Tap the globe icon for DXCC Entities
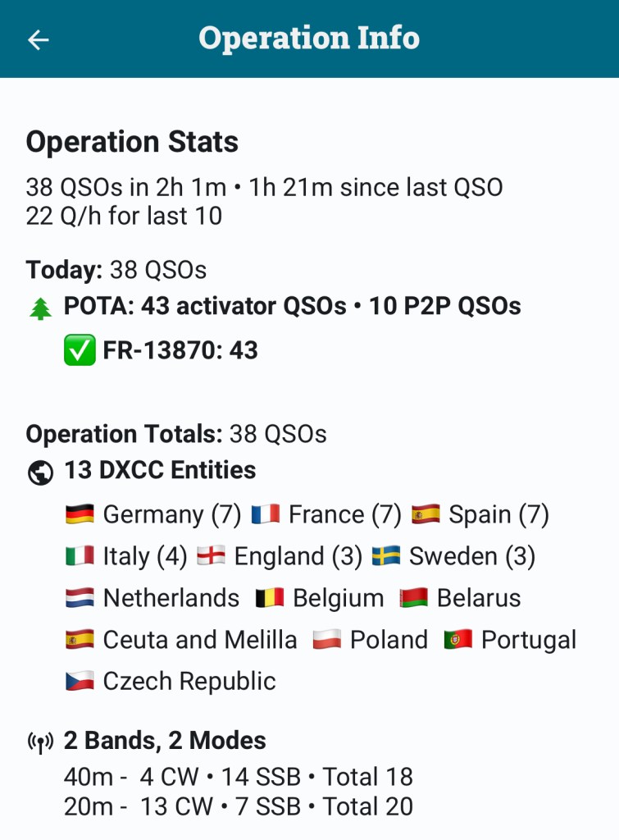This screenshot has height=840, width=619. click(39, 472)
